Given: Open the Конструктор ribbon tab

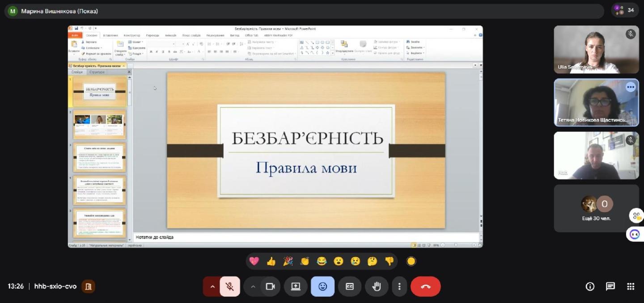Looking at the screenshot, I should pos(132,35).
